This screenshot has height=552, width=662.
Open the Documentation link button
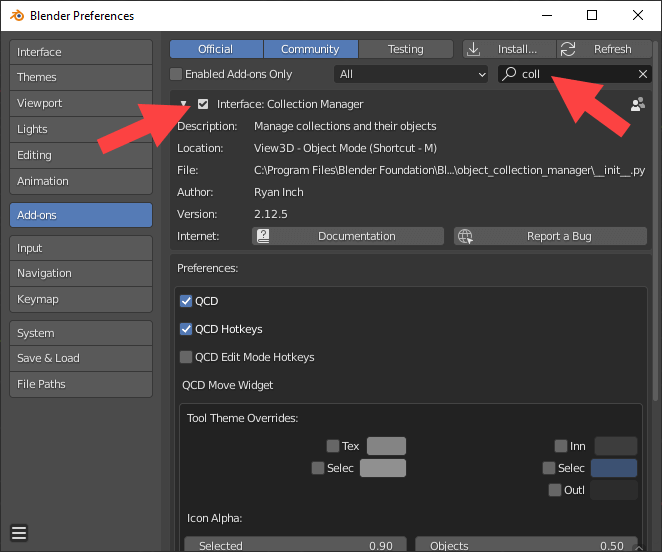pyautogui.click(x=348, y=236)
